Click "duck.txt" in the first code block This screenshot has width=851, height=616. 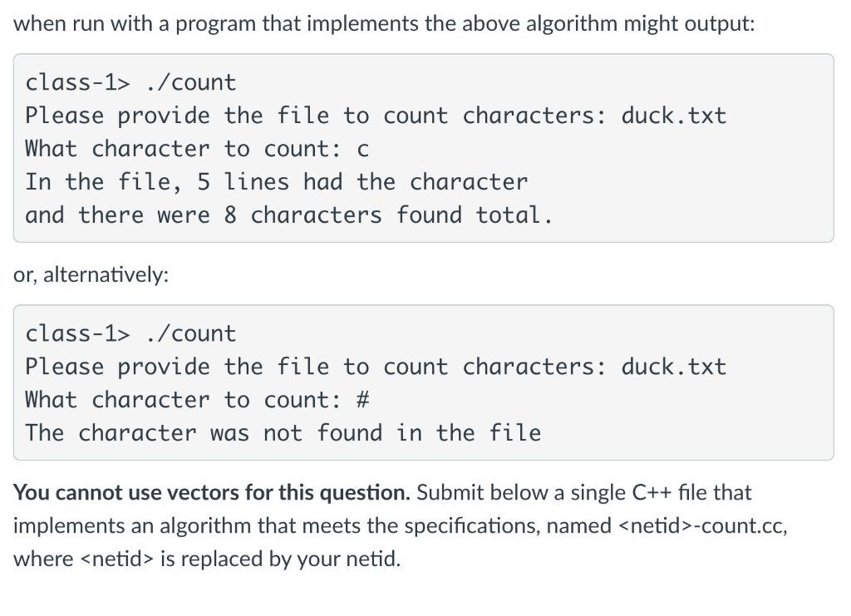click(673, 116)
